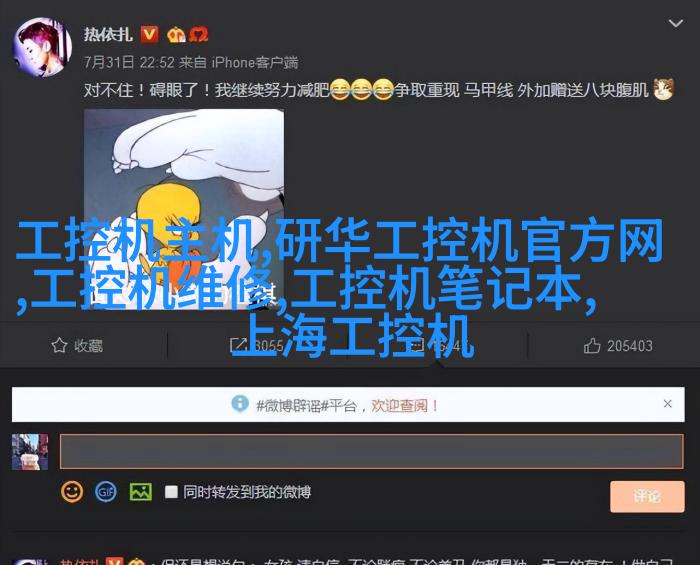
Task: Enable 同时转发到我的微博 checkbox
Action: pyautogui.click(x=171, y=492)
